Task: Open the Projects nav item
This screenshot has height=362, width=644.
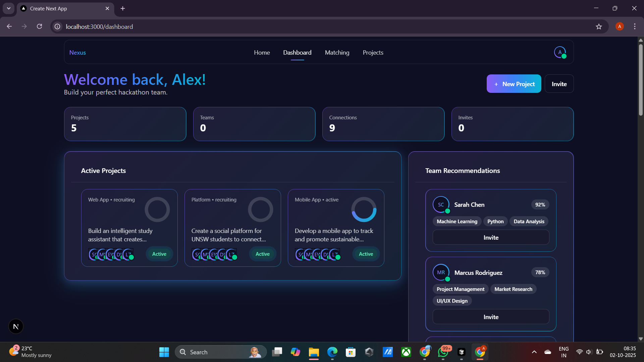Action: [x=373, y=53]
